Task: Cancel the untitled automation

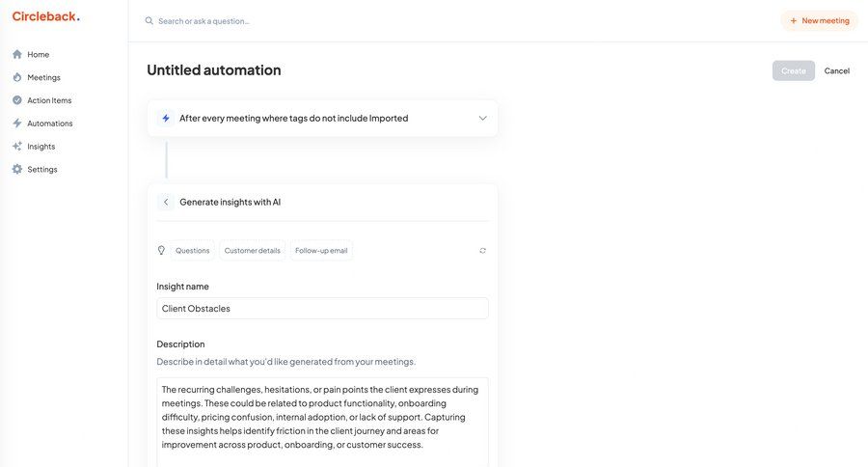Action: [x=837, y=70]
